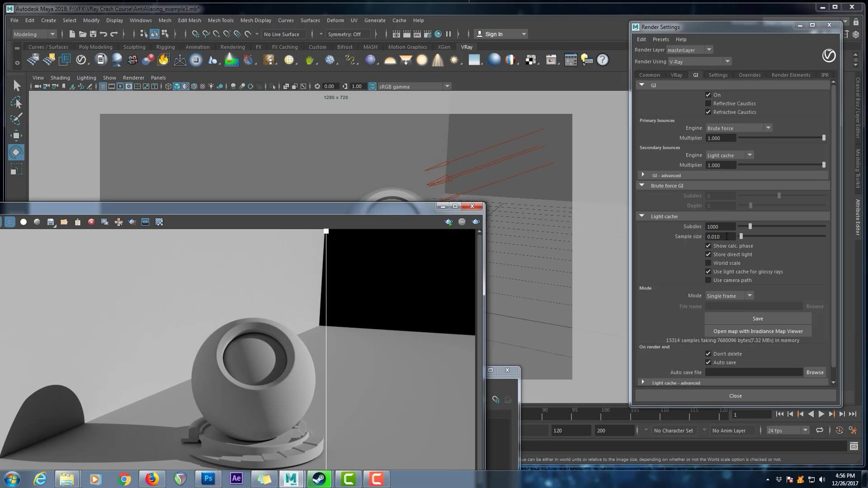The image size is (868, 488).
Task: Open the Light cache Mode dropdown
Action: tap(729, 296)
